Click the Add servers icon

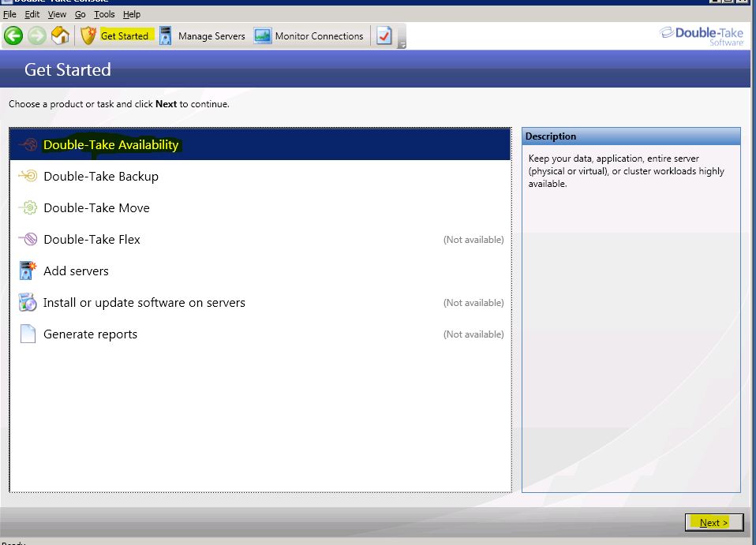tap(28, 271)
